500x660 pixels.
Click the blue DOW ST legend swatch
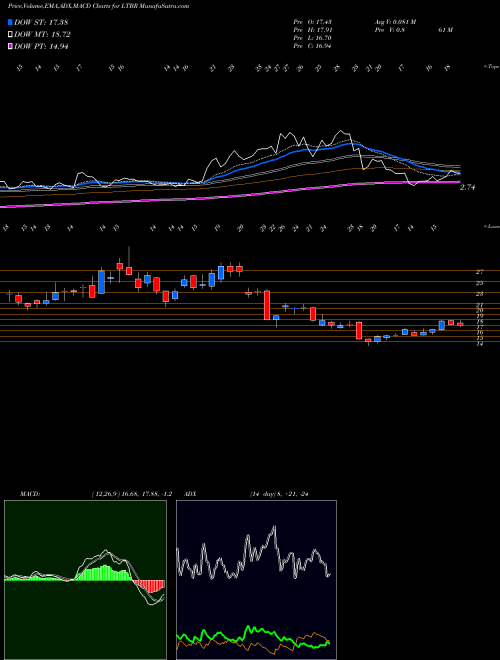tap(10, 22)
